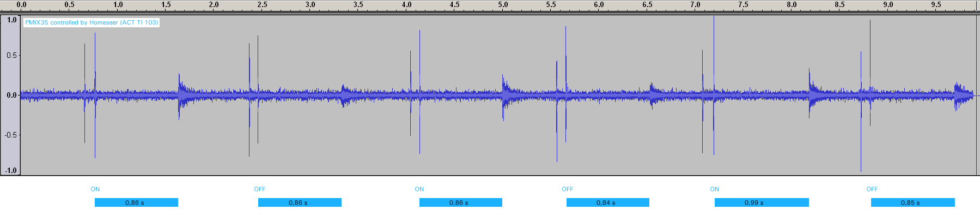Click the -0.5 value on the amplitude scale

[11, 135]
